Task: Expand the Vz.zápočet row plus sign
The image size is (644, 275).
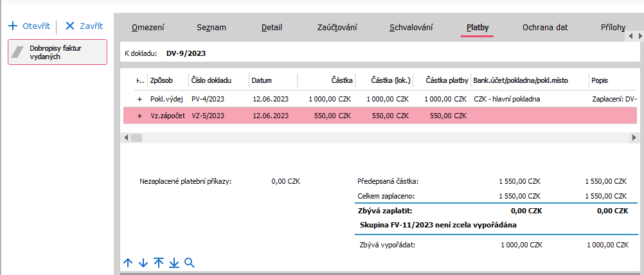Action: [x=139, y=116]
